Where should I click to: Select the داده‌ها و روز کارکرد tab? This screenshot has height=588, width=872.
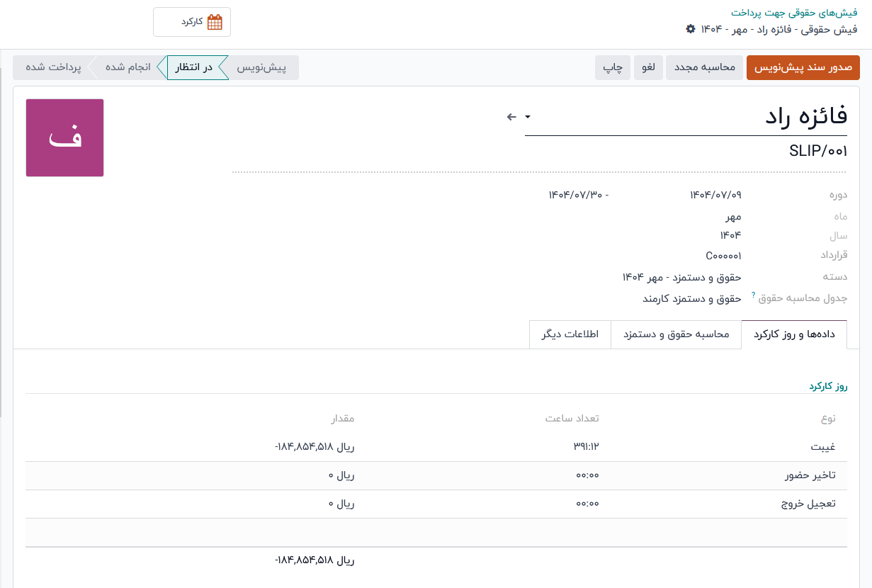(793, 334)
